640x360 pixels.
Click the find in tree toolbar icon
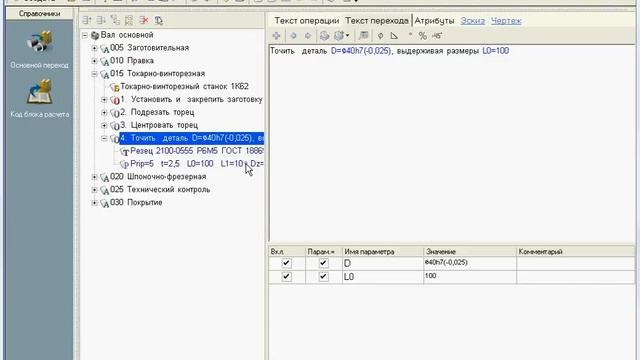point(158,20)
